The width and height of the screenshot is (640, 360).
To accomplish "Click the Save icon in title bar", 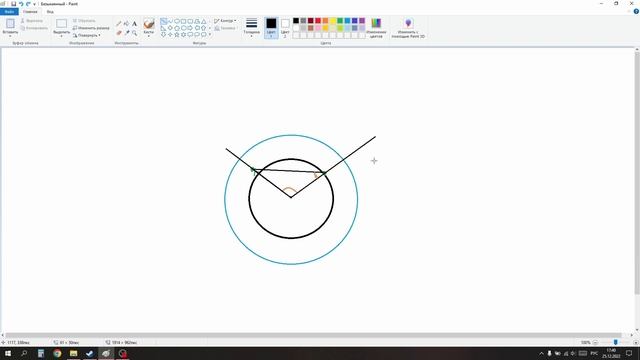I will click(13, 4).
